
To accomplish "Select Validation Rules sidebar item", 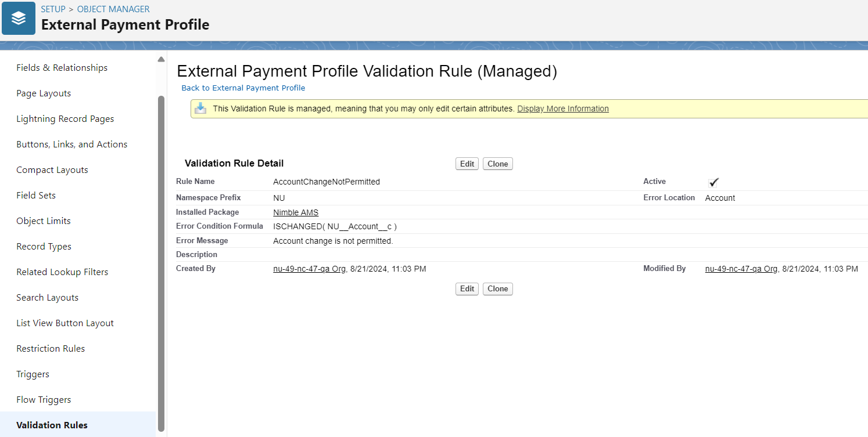I will [52, 425].
